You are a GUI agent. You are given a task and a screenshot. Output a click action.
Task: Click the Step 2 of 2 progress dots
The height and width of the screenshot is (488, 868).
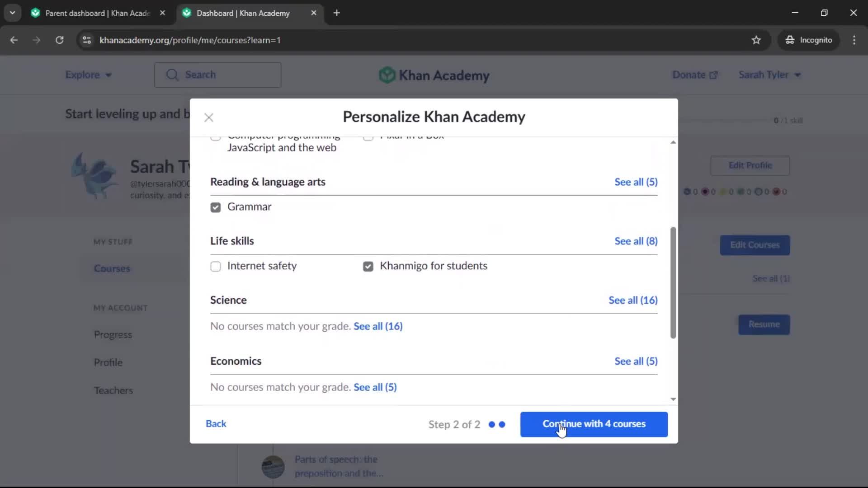pyautogui.click(x=497, y=425)
